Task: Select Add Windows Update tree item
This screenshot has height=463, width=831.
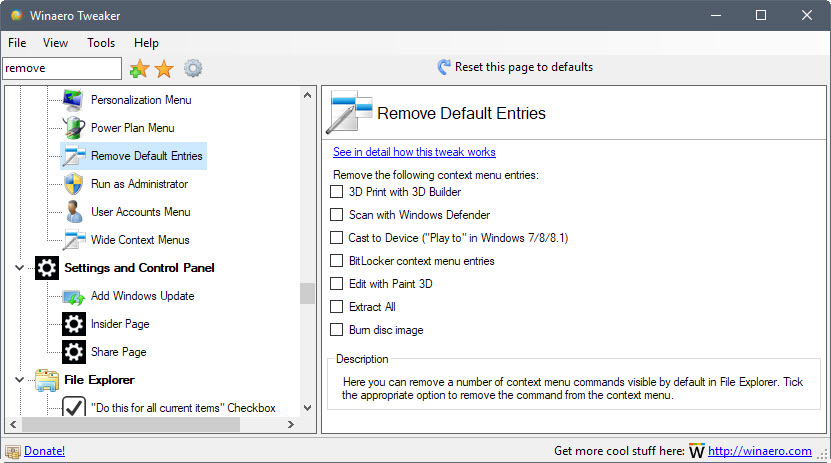Action: [143, 296]
